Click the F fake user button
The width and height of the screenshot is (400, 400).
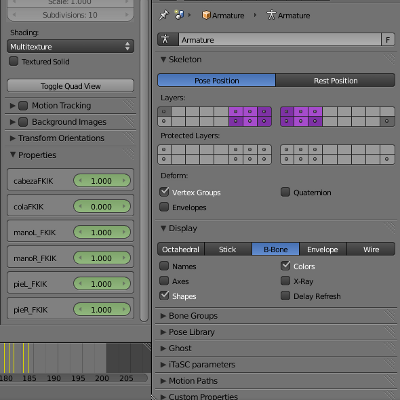click(x=388, y=40)
